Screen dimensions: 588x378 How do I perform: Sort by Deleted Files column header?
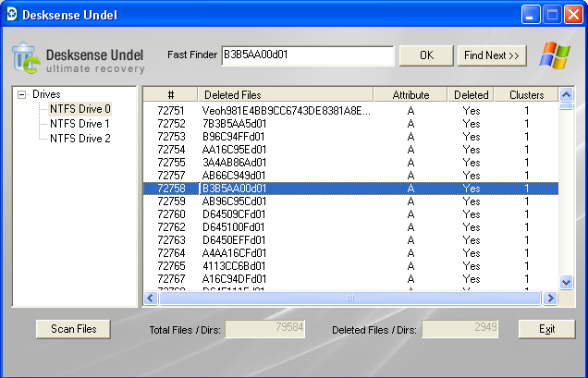tap(286, 94)
